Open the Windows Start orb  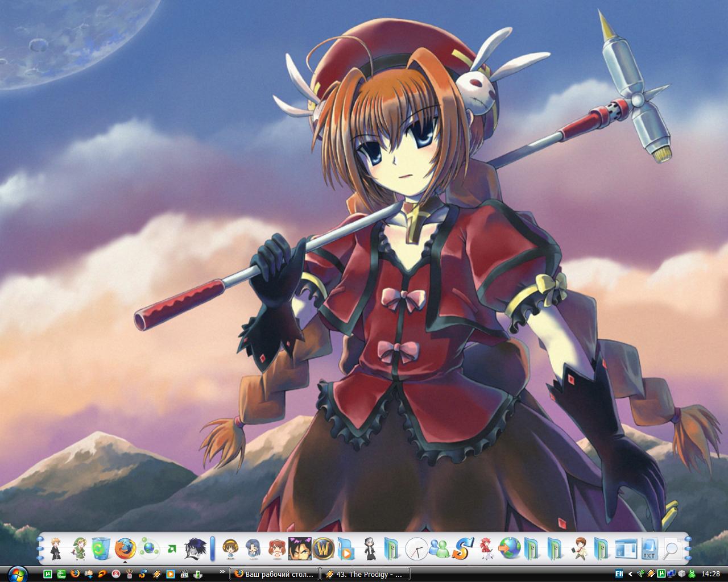(18, 574)
